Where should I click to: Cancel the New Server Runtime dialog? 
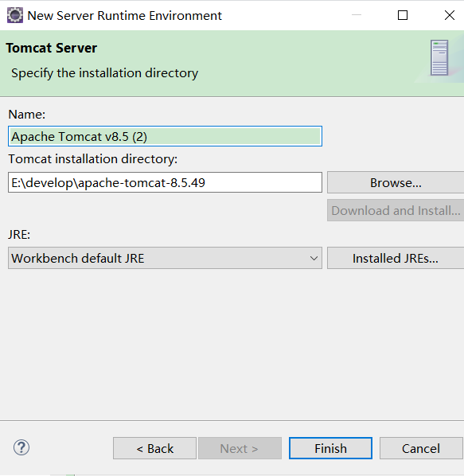click(x=421, y=448)
